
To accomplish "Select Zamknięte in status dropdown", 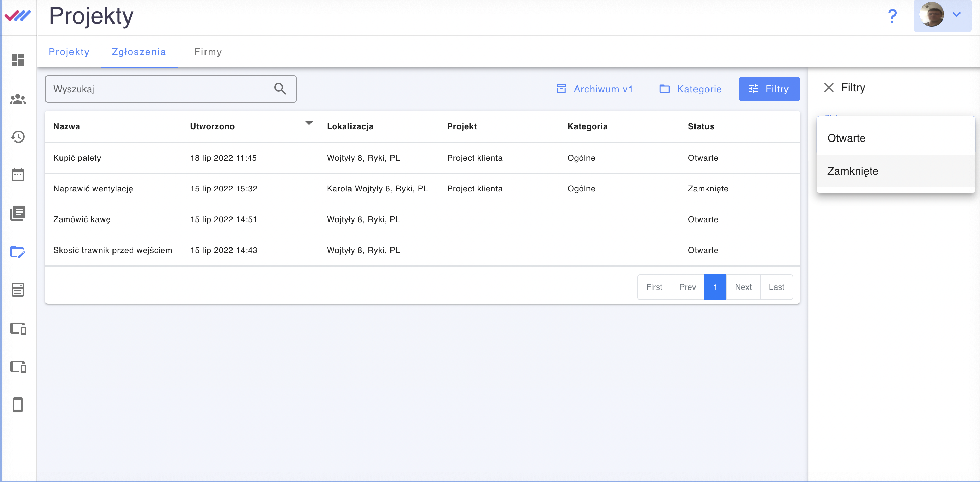I will tap(852, 171).
